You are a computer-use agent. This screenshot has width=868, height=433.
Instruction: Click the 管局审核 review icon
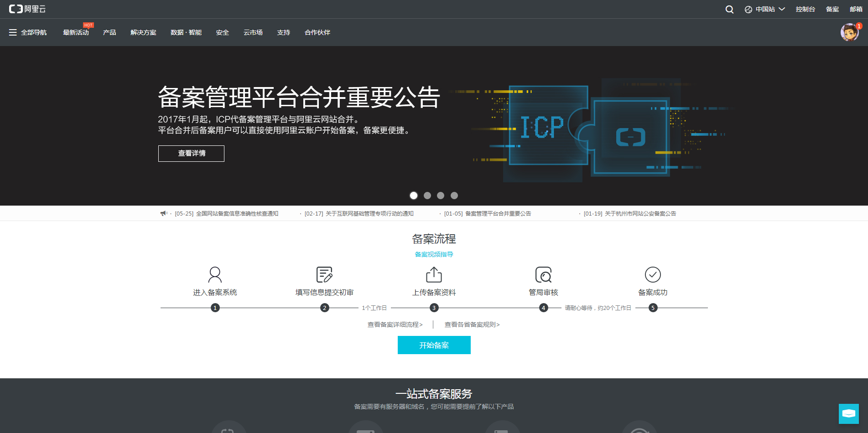point(543,275)
